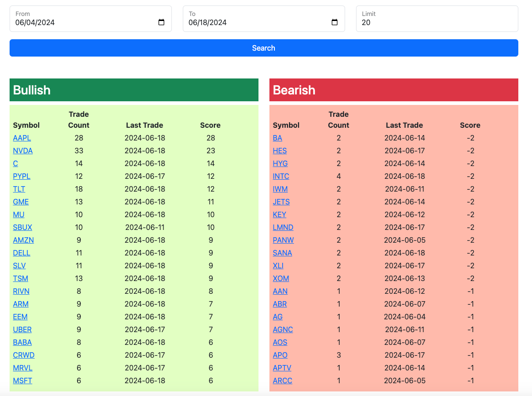Image resolution: width=532 pixels, height=396 pixels.
Task: Click the To date text field
Action: tap(263, 19)
